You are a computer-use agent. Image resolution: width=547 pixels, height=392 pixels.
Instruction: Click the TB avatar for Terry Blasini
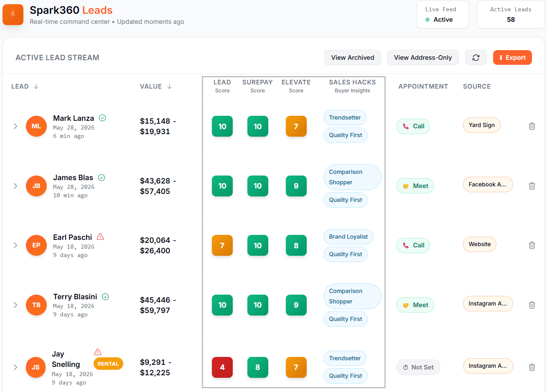pos(36,305)
